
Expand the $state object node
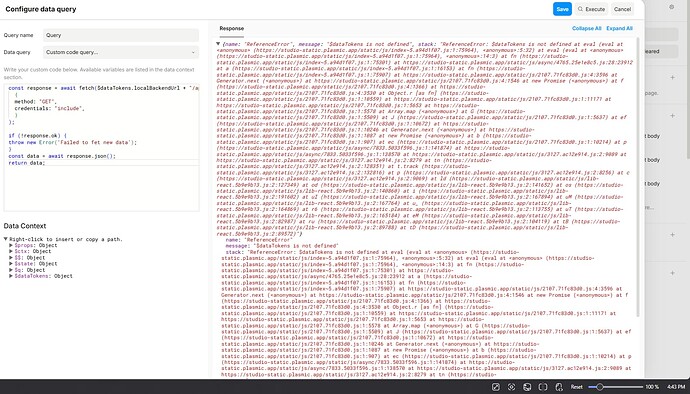tap(11, 264)
